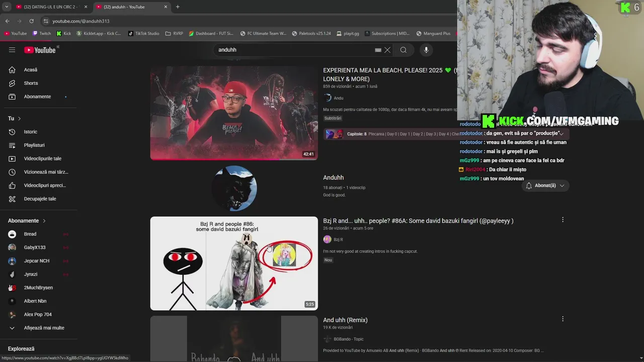Open options menu for Bzj R video

pyautogui.click(x=562, y=220)
